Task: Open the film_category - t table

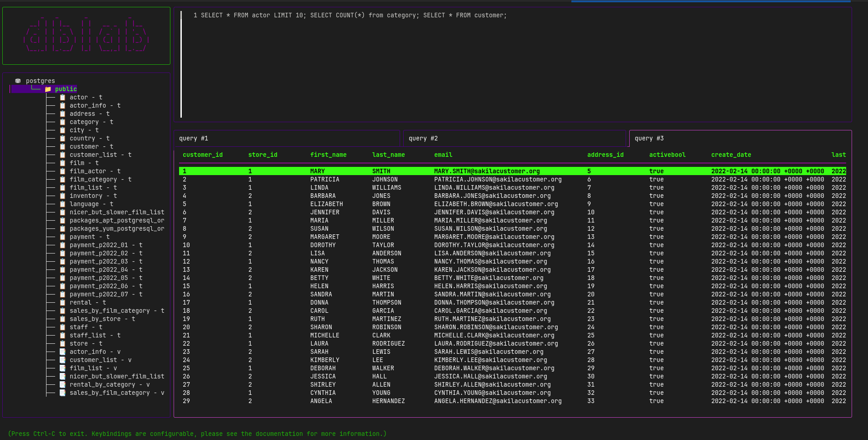Action: (100, 179)
